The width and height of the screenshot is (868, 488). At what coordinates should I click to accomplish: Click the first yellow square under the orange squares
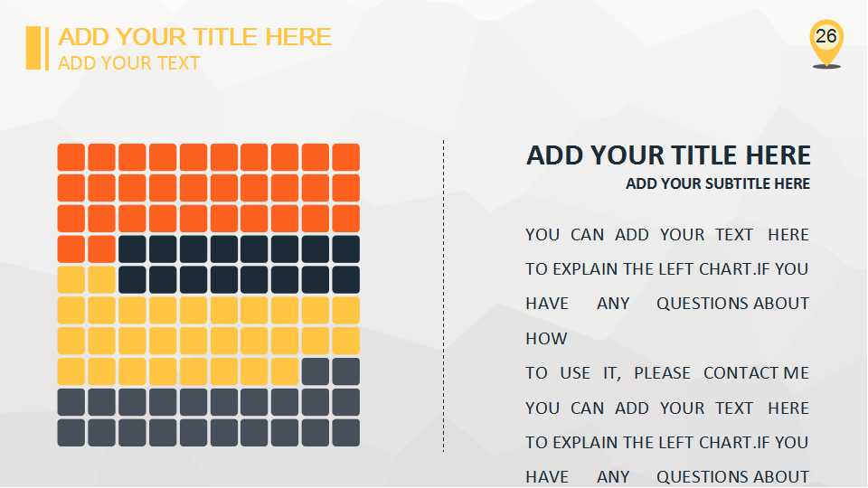click(x=71, y=280)
